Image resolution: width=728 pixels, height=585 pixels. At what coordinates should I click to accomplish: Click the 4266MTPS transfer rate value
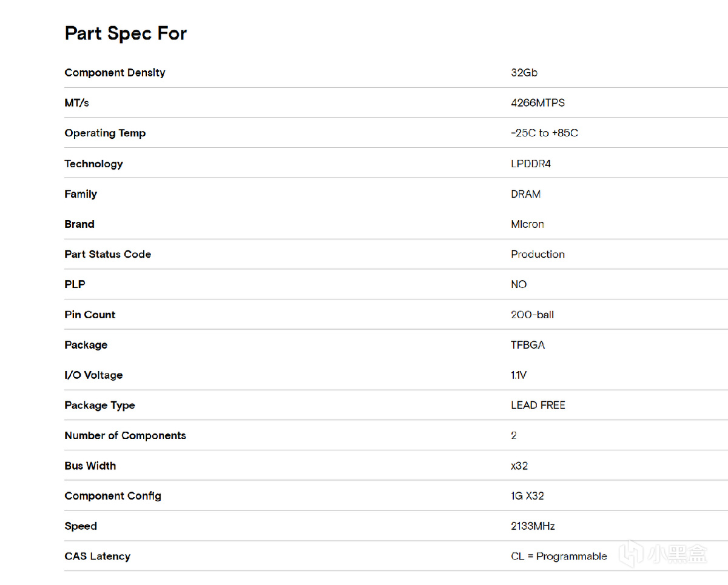coord(538,103)
